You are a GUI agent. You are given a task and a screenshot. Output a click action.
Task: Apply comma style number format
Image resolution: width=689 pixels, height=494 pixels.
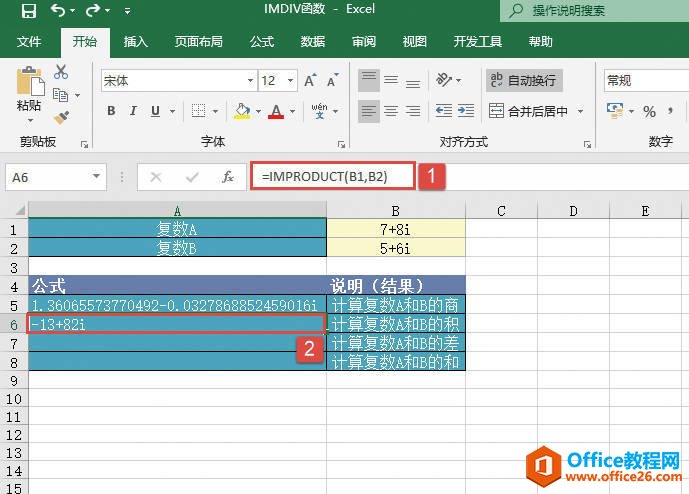(x=671, y=111)
